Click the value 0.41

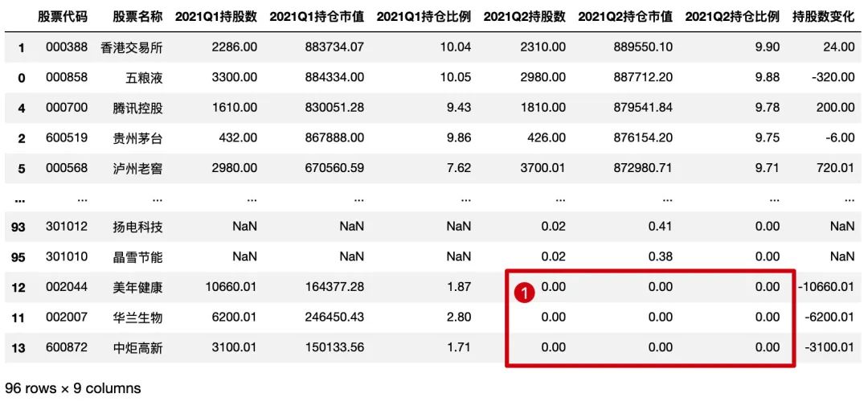(661, 227)
